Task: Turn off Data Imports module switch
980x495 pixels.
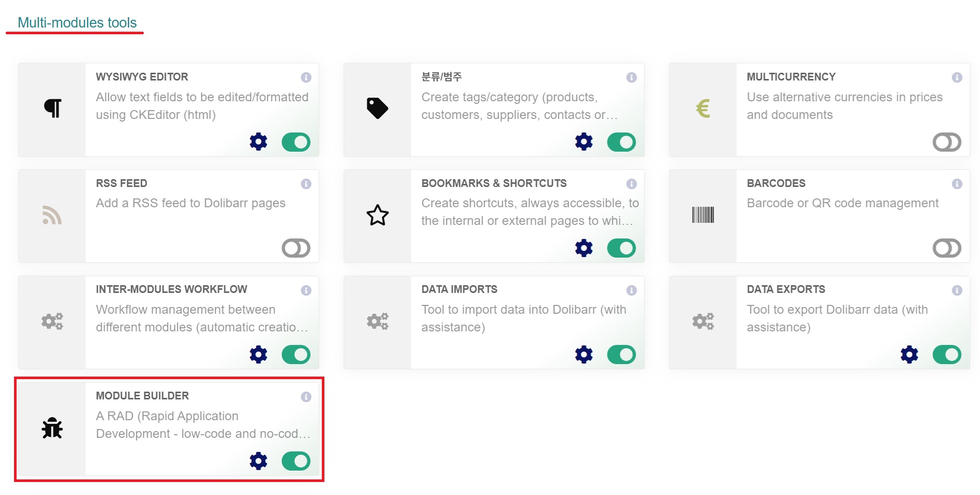Action: 621,354
